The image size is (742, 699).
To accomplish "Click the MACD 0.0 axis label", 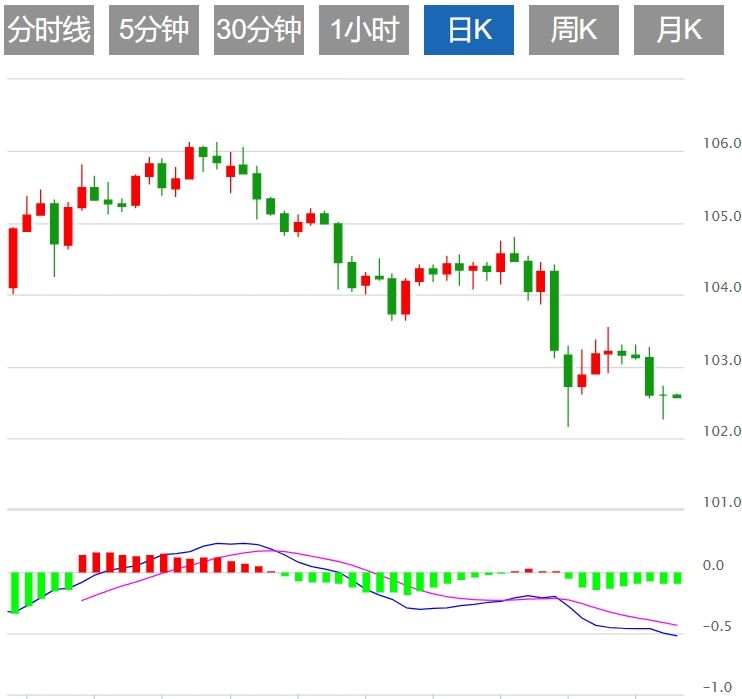I will tap(714, 565).
